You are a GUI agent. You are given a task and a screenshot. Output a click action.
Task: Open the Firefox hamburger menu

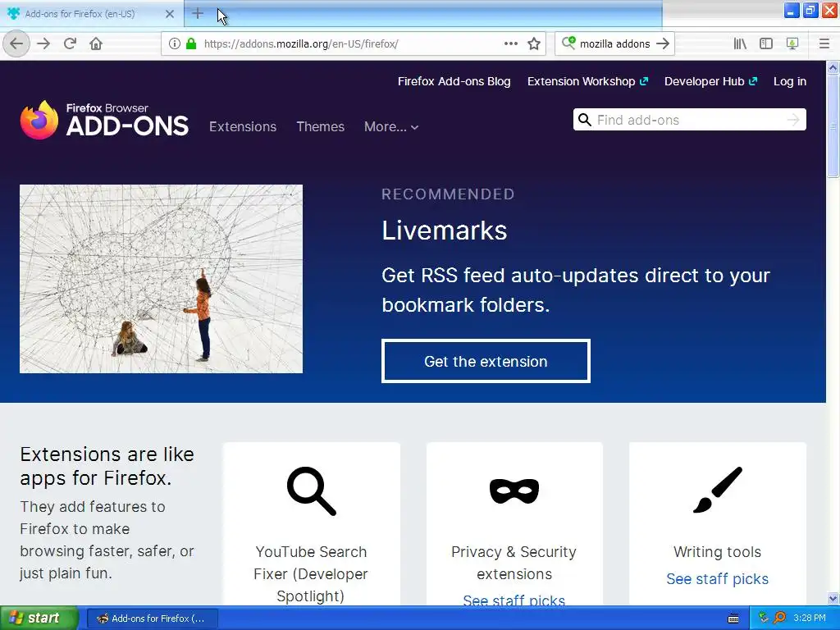pyautogui.click(x=824, y=43)
